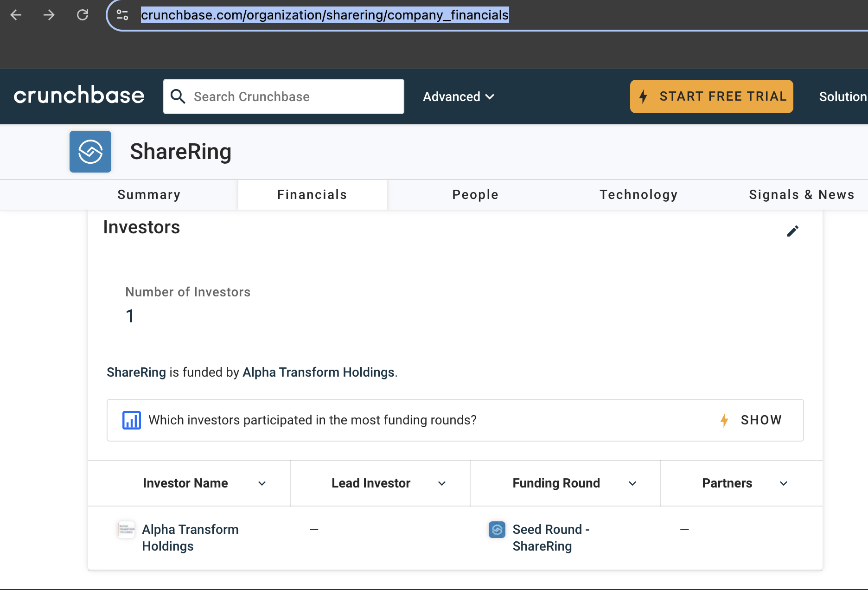Expand the Lead Investor column menu

pyautogui.click(x=442, y=483)
